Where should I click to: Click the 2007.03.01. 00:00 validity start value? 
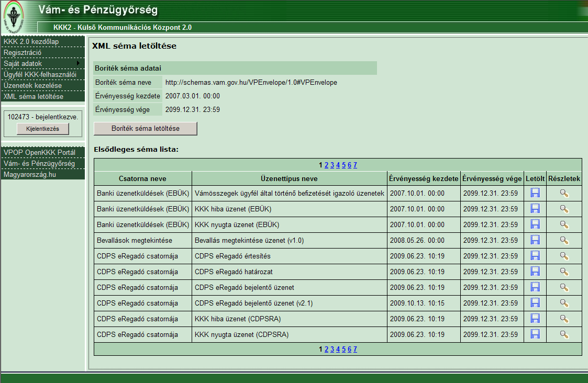click(193, 96)
